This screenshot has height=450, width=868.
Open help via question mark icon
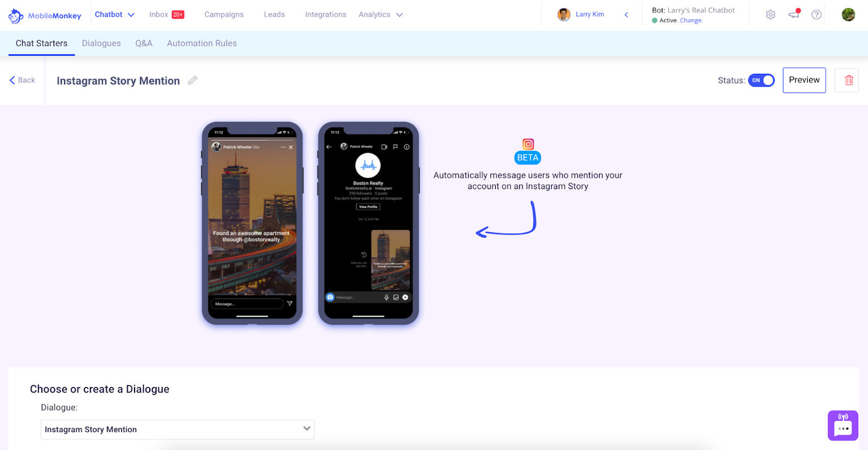pyautogui.click(x=817, y=15)
